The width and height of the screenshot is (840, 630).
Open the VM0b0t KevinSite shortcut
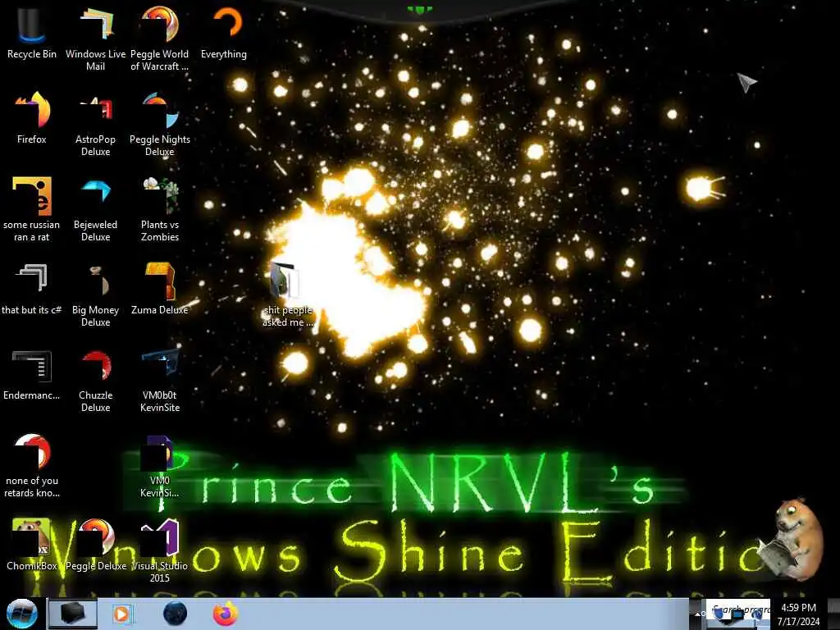[160, 381]
